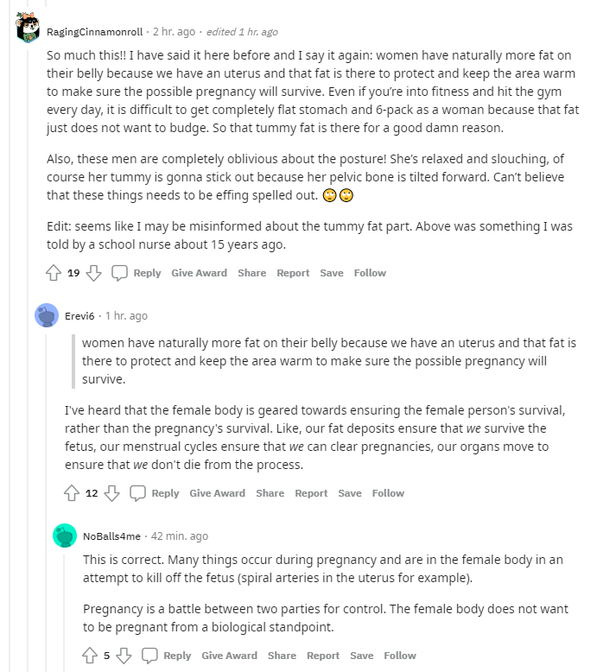Follow Erevi6's comment
Viewport: 616px width, 672px height.
(388, 493)
